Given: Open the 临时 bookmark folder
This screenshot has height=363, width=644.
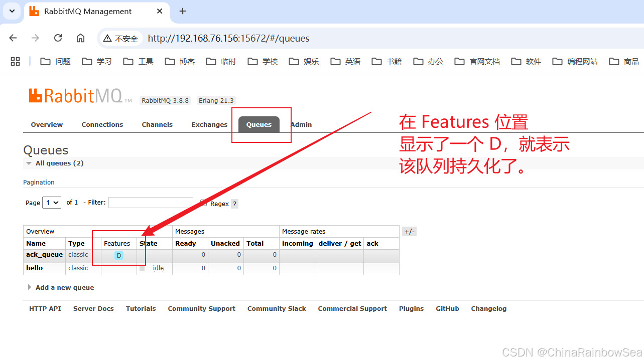Looking at the screenshot, I should tap(221, 61).
